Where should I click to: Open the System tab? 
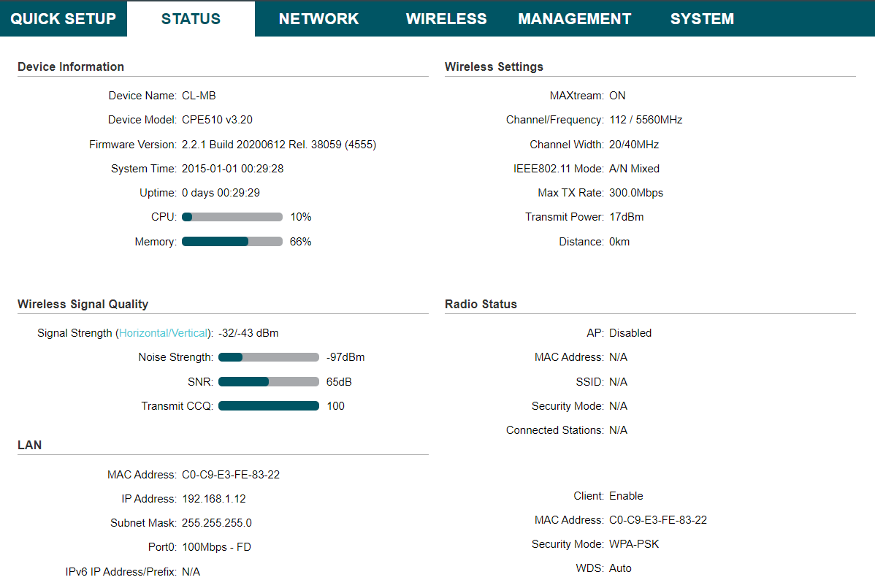(x=702, y=19)
